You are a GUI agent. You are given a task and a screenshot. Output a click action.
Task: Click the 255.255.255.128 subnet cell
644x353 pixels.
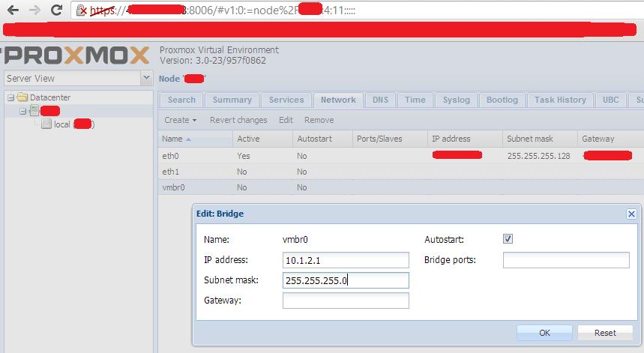[538, 156]
